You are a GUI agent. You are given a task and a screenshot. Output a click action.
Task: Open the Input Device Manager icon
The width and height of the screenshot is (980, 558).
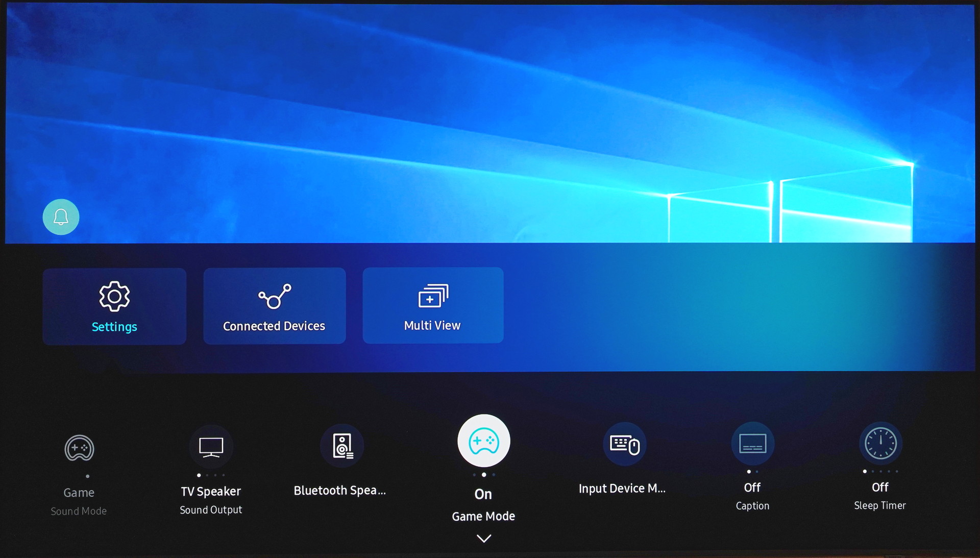tap(624, 444)
